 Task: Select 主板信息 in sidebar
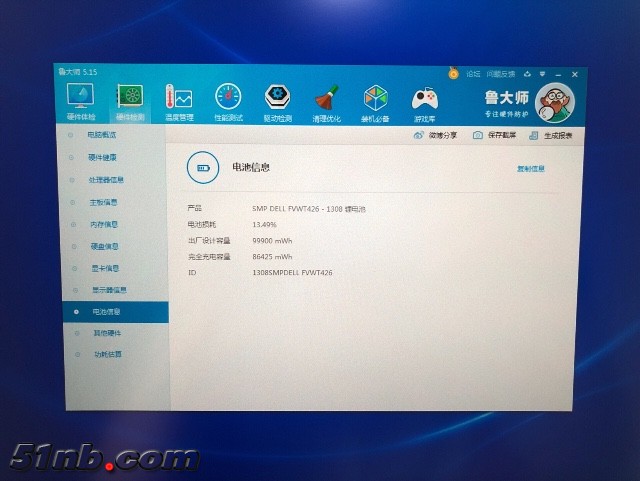(103, 202)
